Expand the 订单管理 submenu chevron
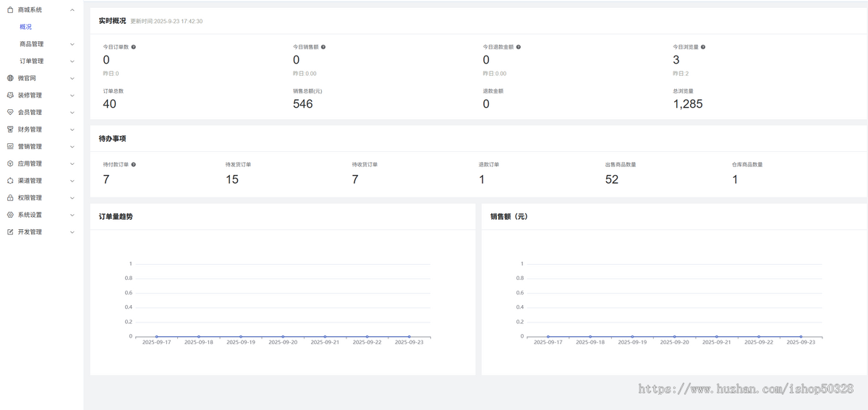The image size is (868, 410). pos(72,61)
